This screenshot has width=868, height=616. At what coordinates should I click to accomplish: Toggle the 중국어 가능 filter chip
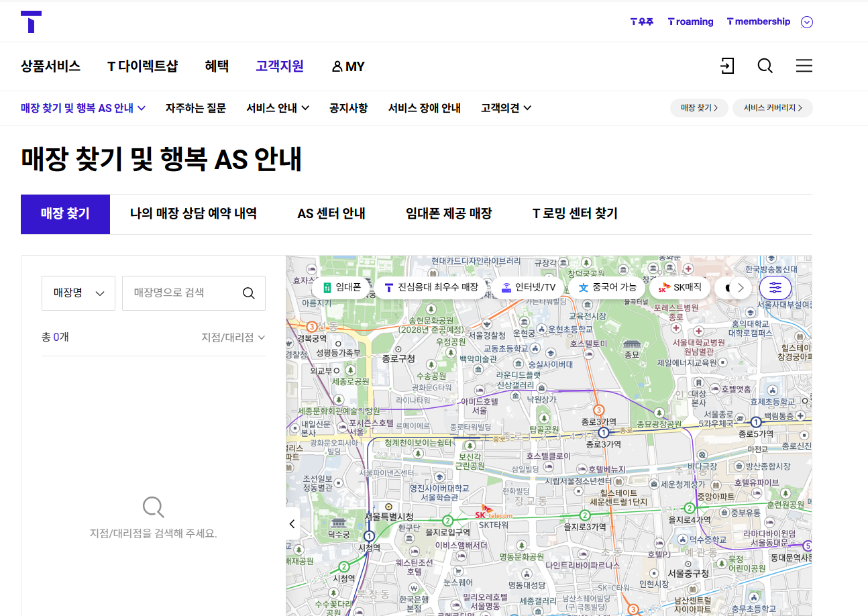[x=607, y=287]
